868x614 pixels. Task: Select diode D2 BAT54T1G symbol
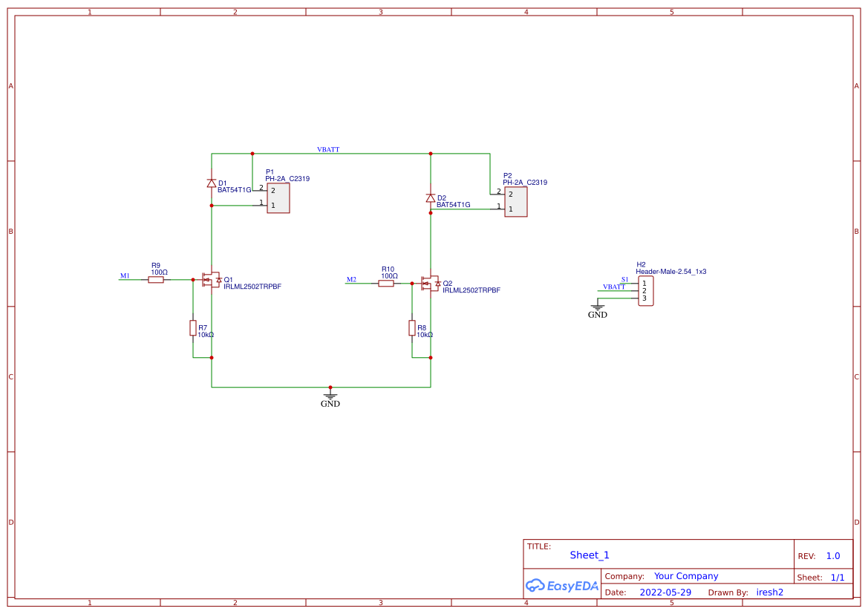tap(431, 197)
